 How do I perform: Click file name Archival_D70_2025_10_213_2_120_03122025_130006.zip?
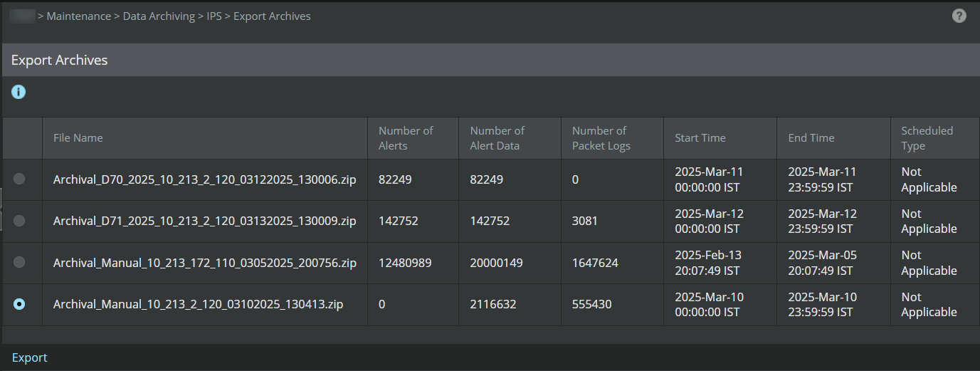click(205, 179)
